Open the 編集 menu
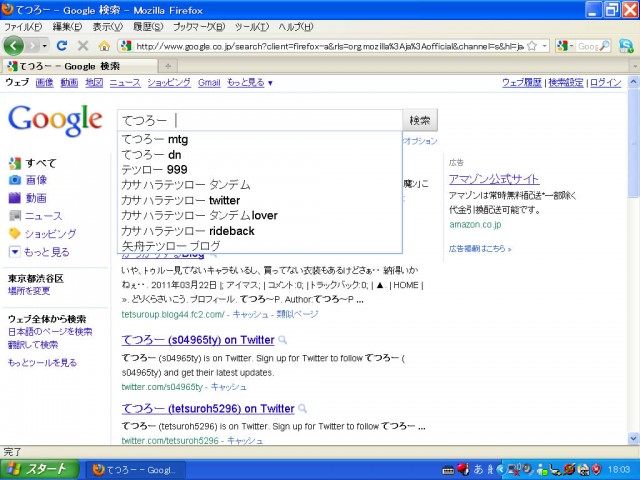This screenshot has width=640, height=480. point(67,27)
